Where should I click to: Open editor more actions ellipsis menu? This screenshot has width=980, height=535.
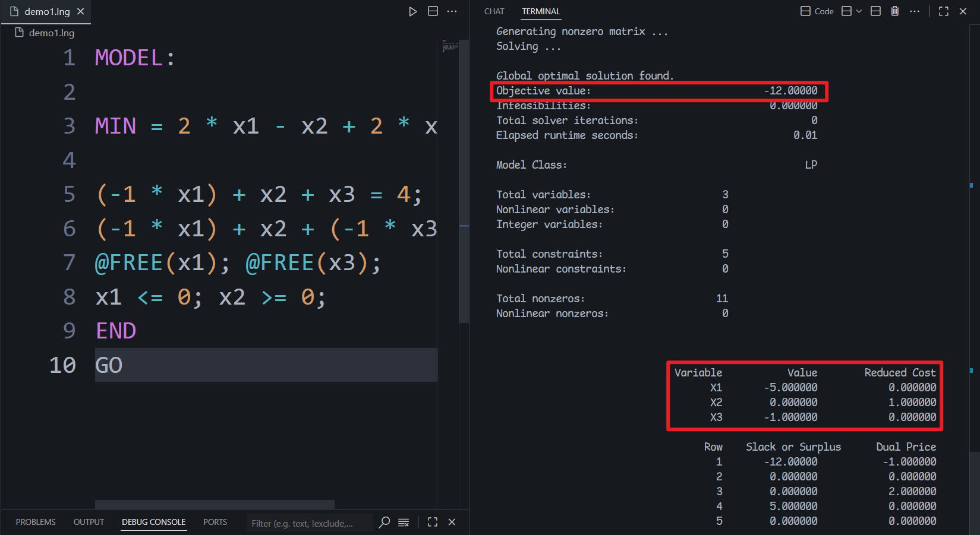452,11
